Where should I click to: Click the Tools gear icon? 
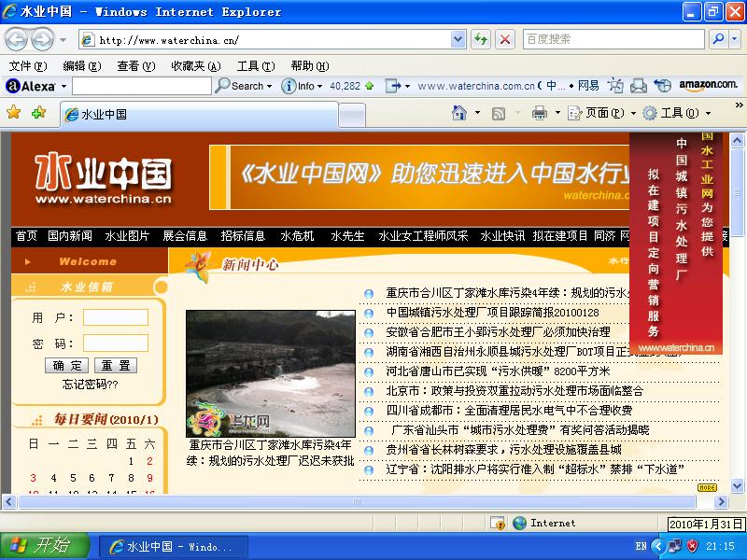(650, 113)
